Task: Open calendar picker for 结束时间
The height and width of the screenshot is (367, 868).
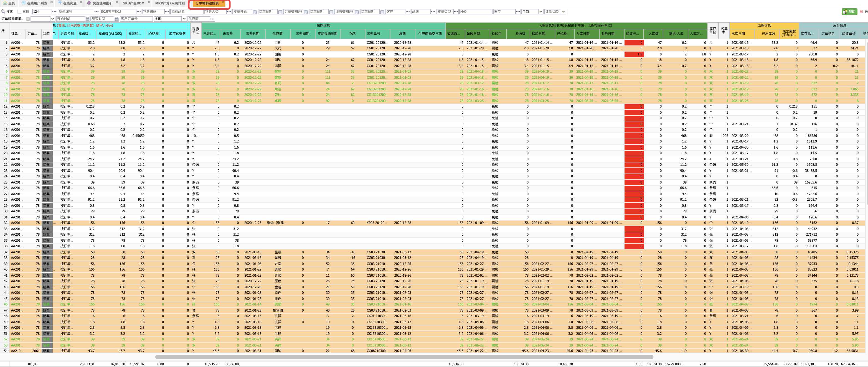Action: tap(116, 19)
